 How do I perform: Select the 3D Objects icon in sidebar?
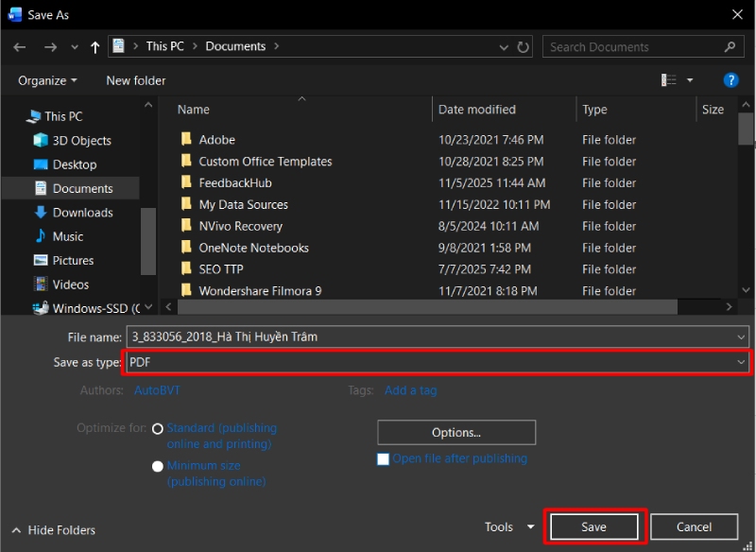(x=41, y=140)
